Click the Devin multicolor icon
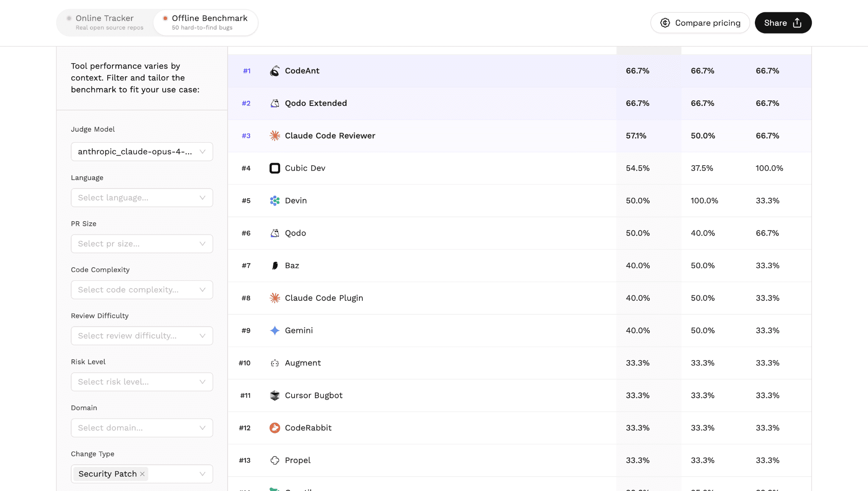 click(275, 201)
